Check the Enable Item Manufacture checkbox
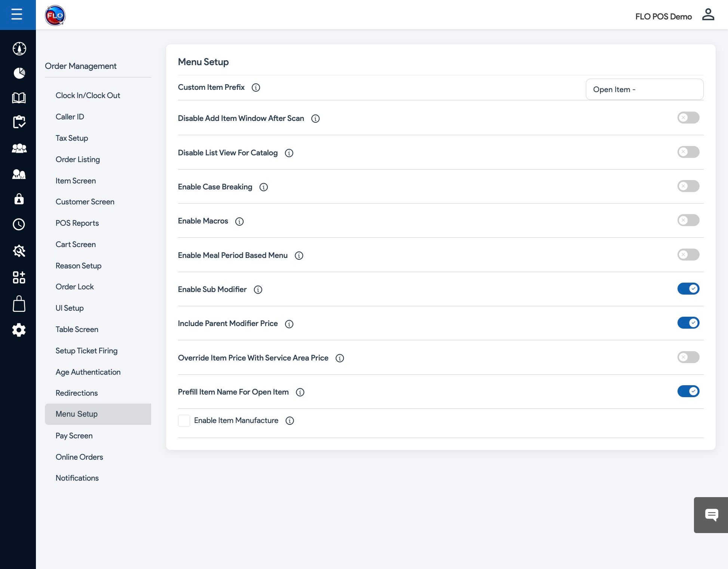Image resolution: width=728 pixels, height=569 pixels. (x=184, y=420)
